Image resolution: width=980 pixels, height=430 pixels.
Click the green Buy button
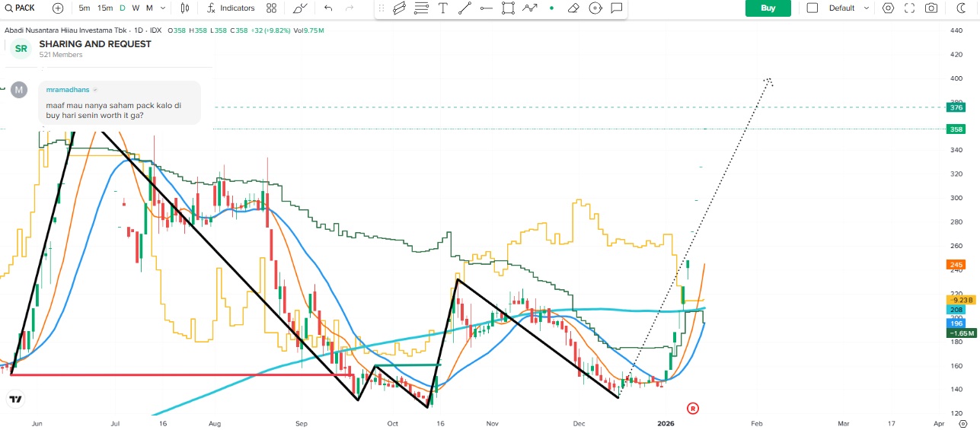(x=768, y=8)
